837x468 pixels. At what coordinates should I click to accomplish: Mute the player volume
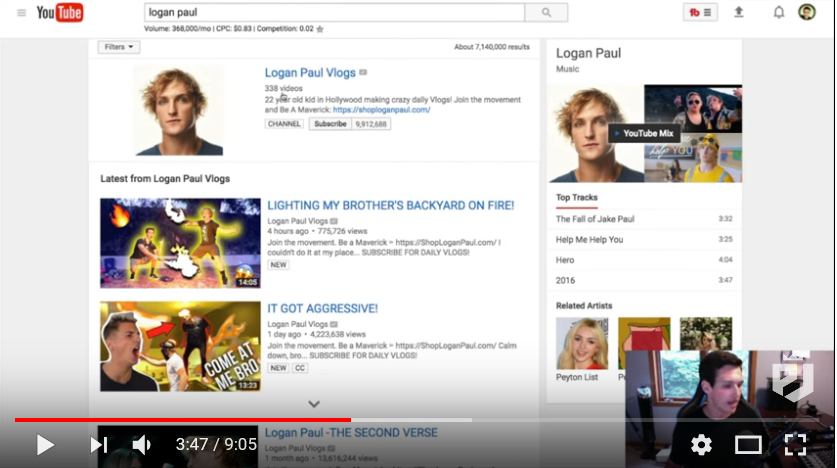[x=141, y=445]
